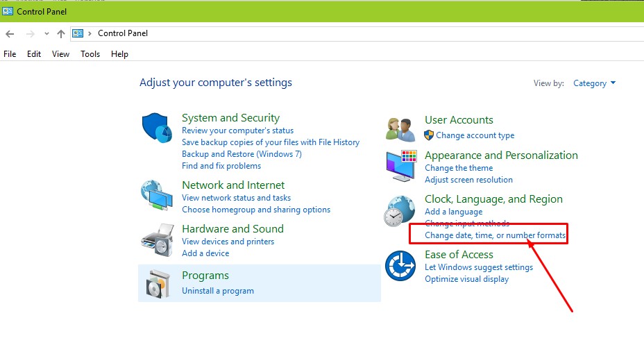644x354 pixels.
Task: Open the View by Category dropdown
Action: tap(594, 83)
